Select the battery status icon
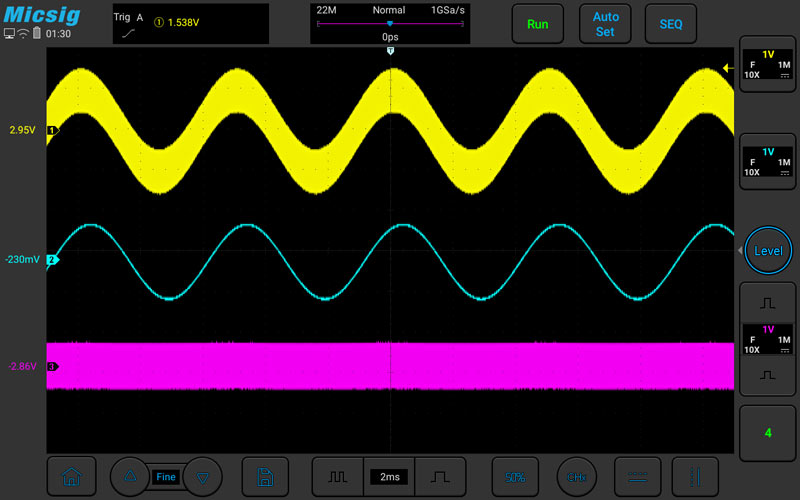The height and width of the screenshot is (500, 800). click(37, 33)
